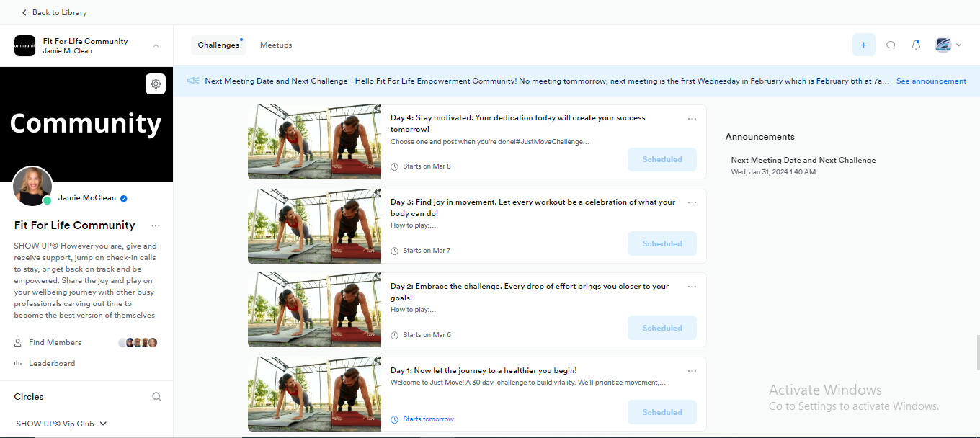Select the Challenges tab
Viewport: 980px width, 438px height.
point(218,45)
